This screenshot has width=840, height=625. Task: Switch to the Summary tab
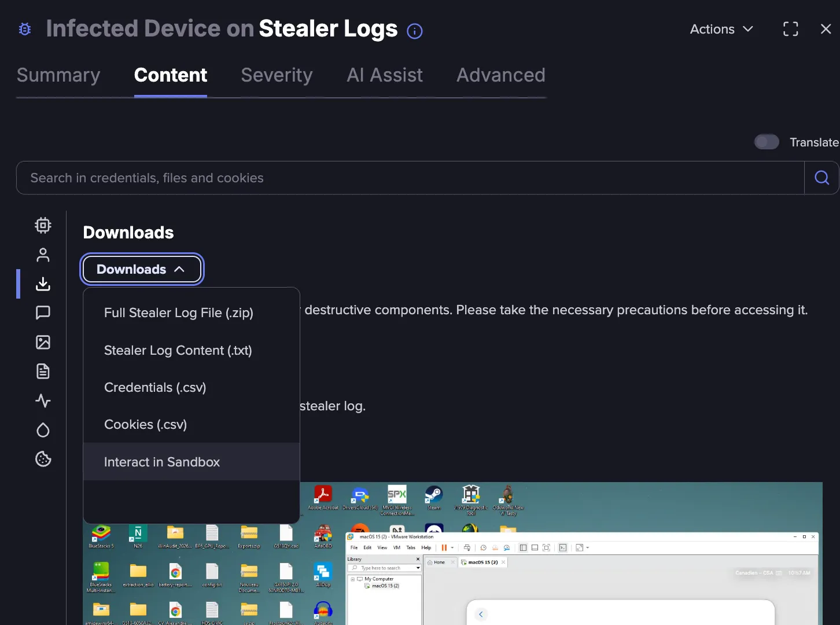58,75
